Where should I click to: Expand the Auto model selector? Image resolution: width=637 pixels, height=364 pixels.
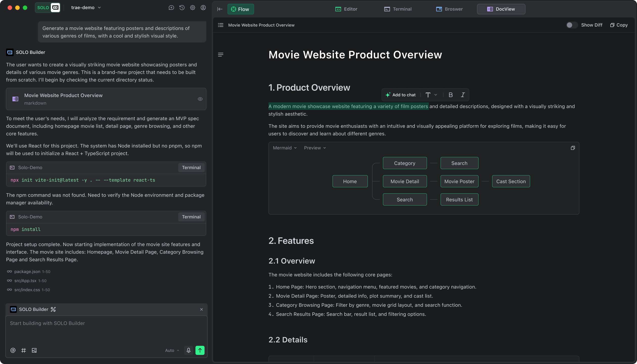pos(172,350)
